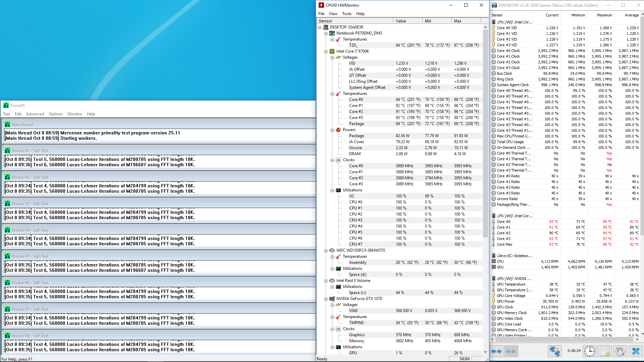Click HWMonitor Max column header
Viewport: 644px width, 362px height.
coord(466,21)
